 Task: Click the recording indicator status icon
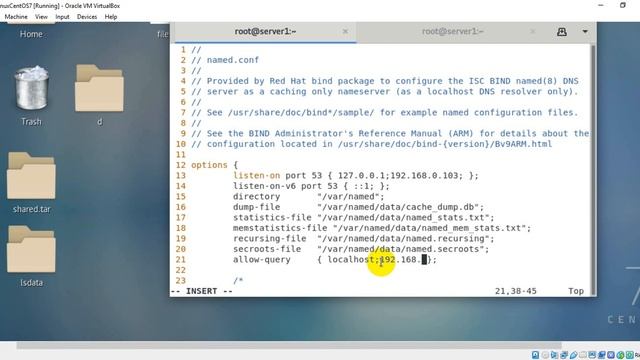pos(602,355)
